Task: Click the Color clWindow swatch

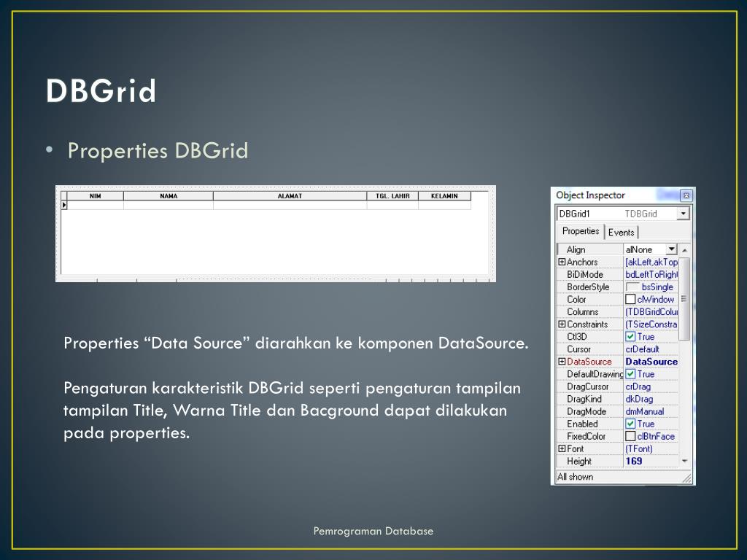Action: click(x=630, y=299)
